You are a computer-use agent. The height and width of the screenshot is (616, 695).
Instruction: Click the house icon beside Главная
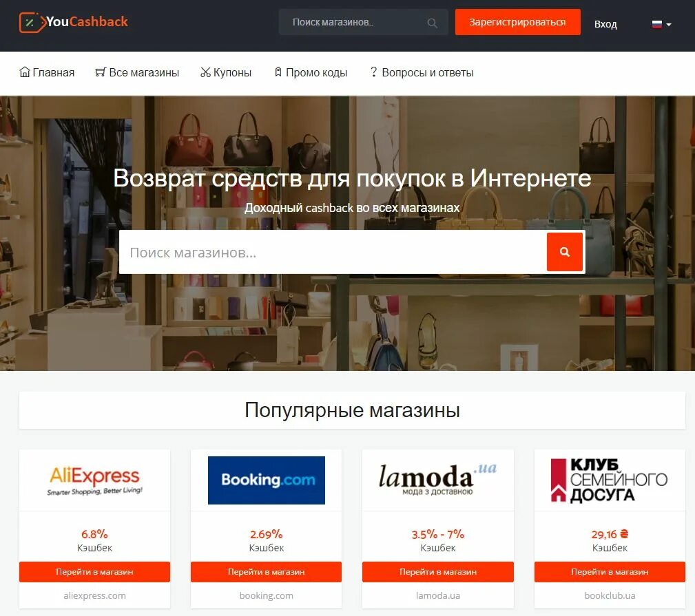[25, 72]
